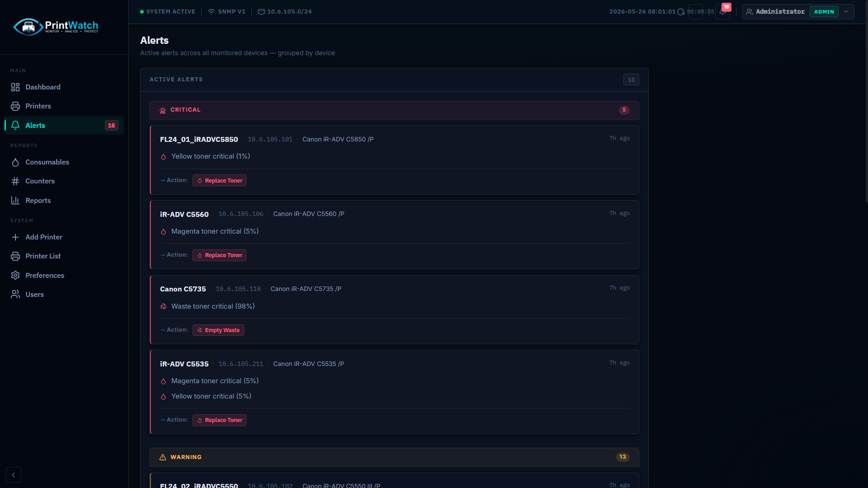Click the refresh icon beside the timestamp
Screen dimensions: 868x488
681,12
